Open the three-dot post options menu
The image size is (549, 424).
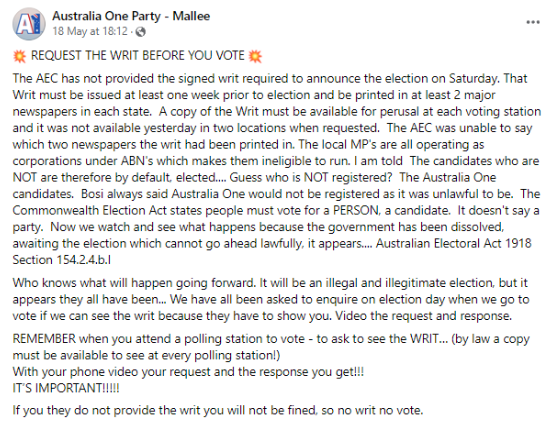tap(533, 22)
